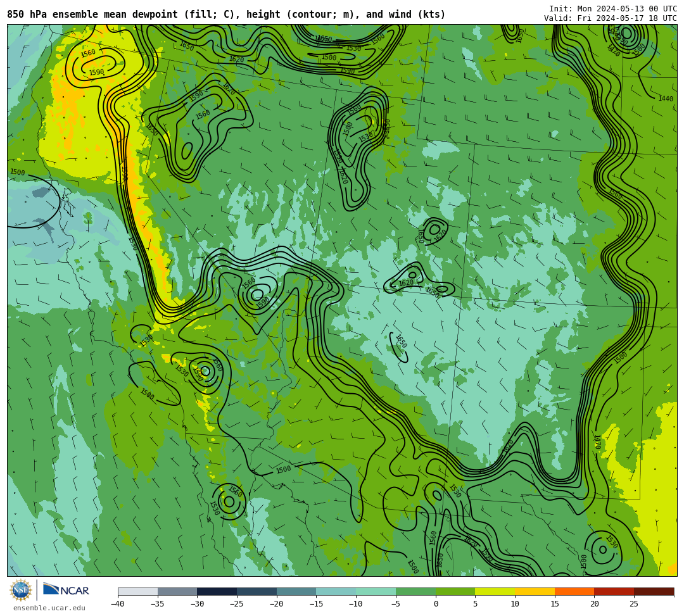This screenshot has width=684, height=616.
Task: Pick the gray-teal -20 to -15 colorbar segment
Action: [296, 591]
